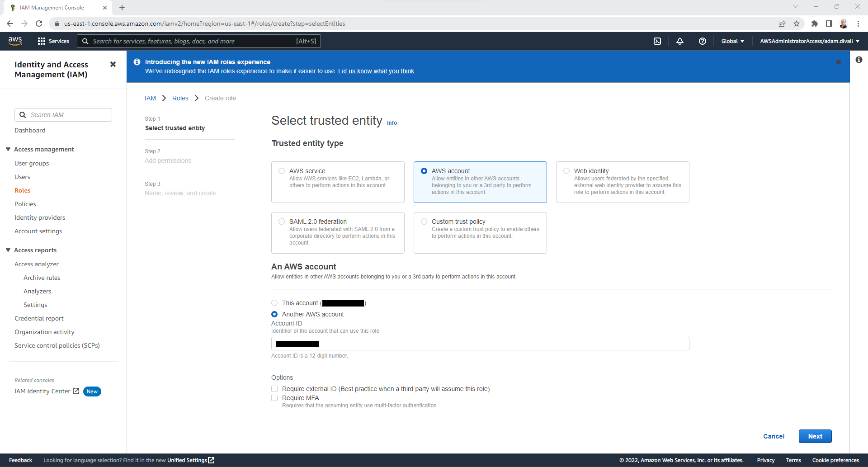Choose Another AWS account radio button
868x467 pixels.
coord(274,314)
